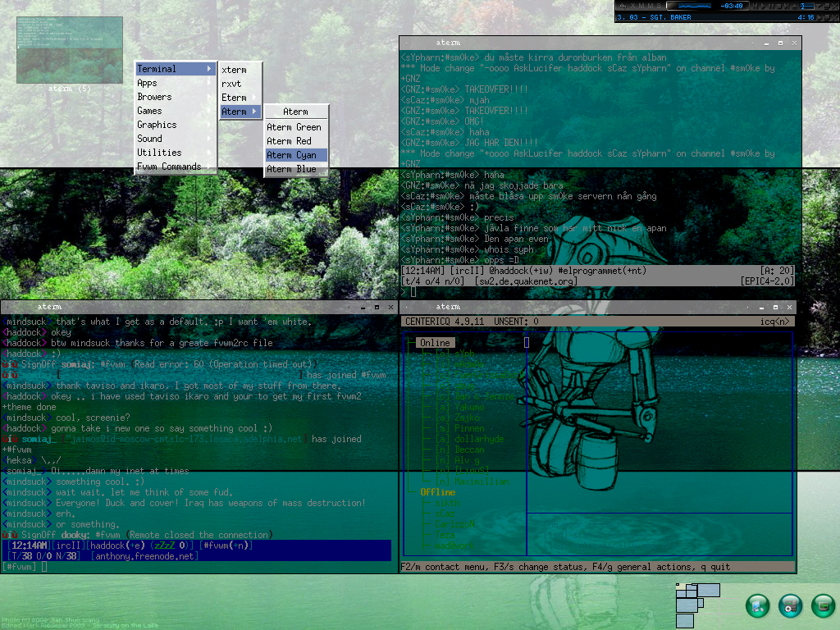
Task: Choose Aterm Green menu entry
Action: [295, 127]
